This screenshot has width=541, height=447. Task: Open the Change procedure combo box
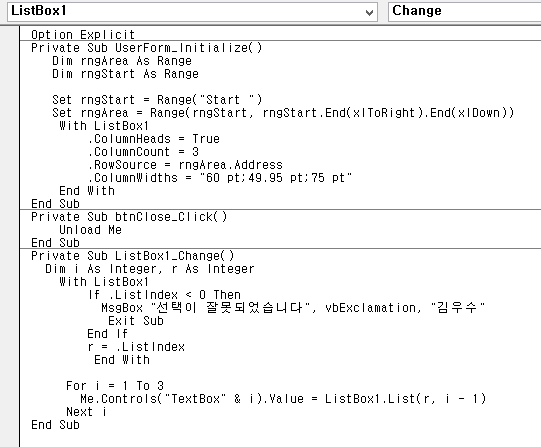464,11
